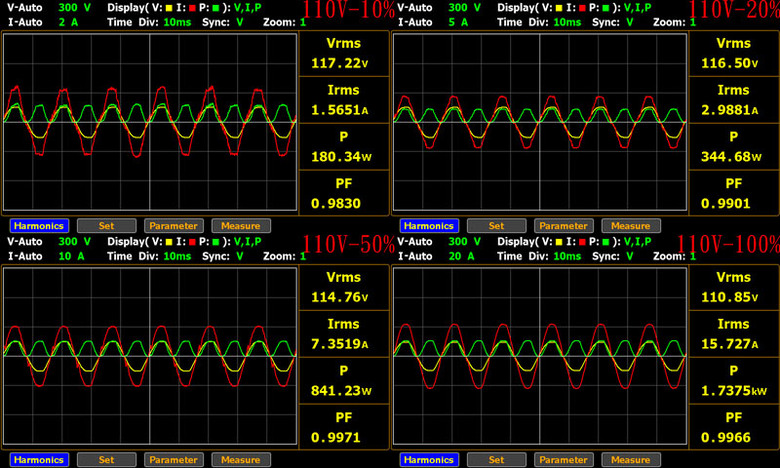Click power reading 180.34W
Screen dimensions: 780x468
pos(341,157)
